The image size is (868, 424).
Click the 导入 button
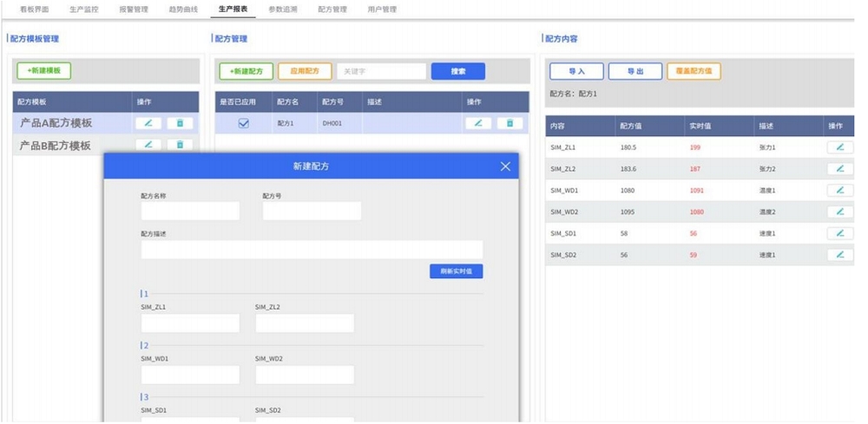[576, 71]
